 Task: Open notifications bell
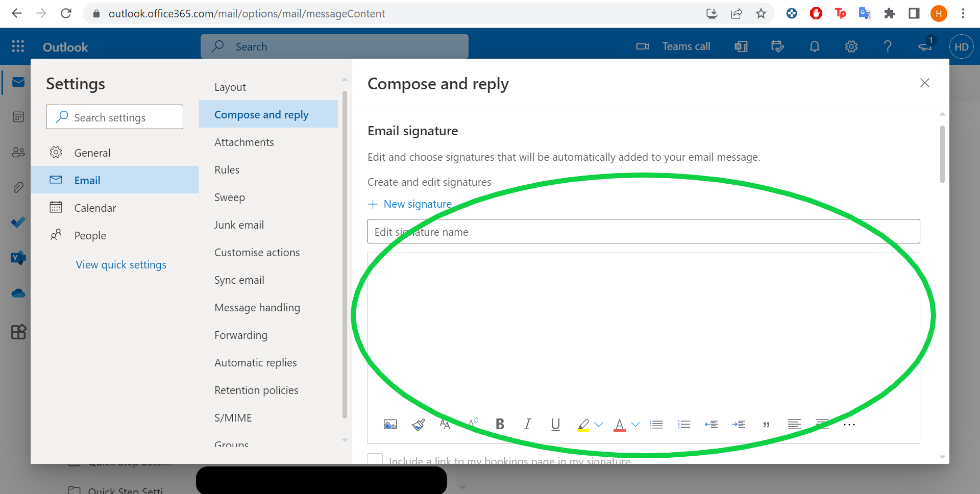(815, 46)
